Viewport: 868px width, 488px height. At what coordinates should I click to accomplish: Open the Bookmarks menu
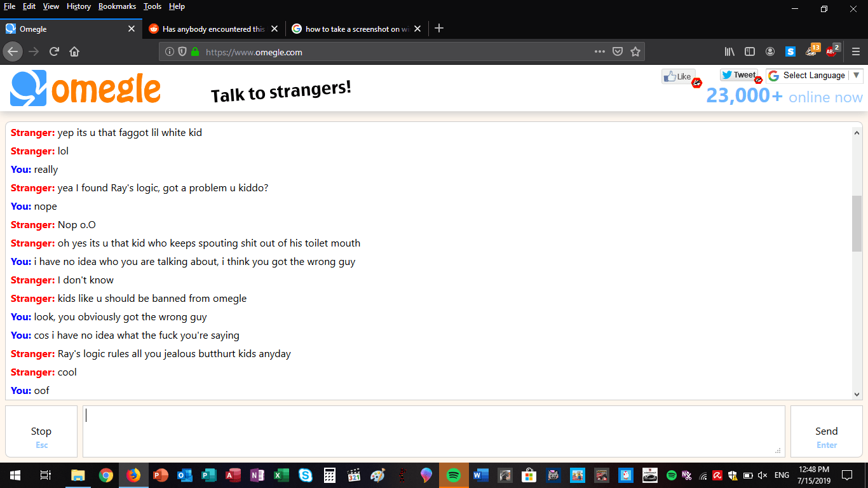pos(117,6)
